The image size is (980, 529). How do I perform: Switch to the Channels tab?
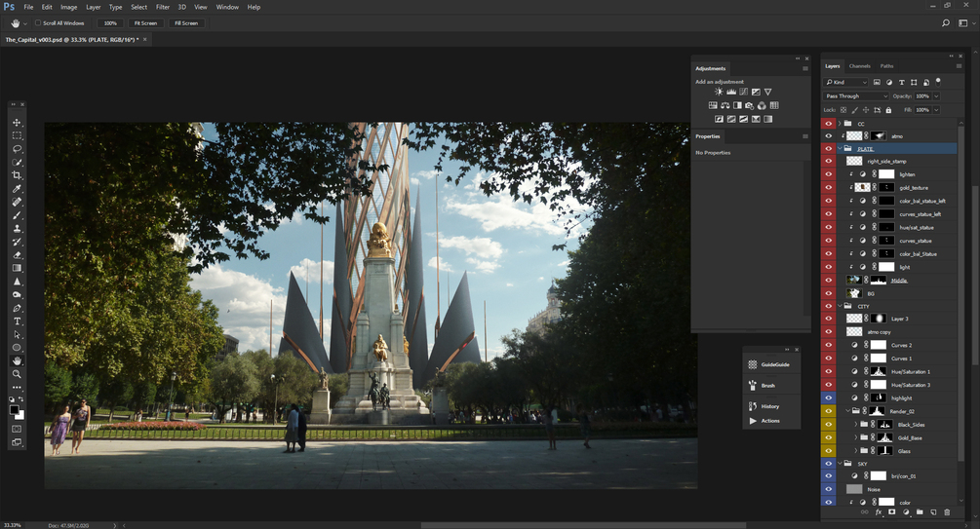[859, 65]
